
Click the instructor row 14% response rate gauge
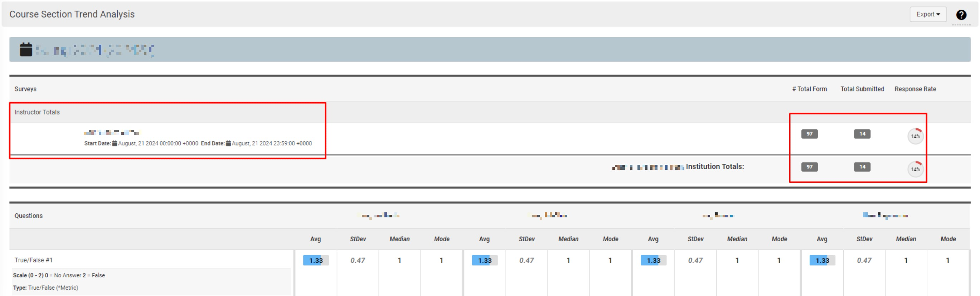[915, 135]
